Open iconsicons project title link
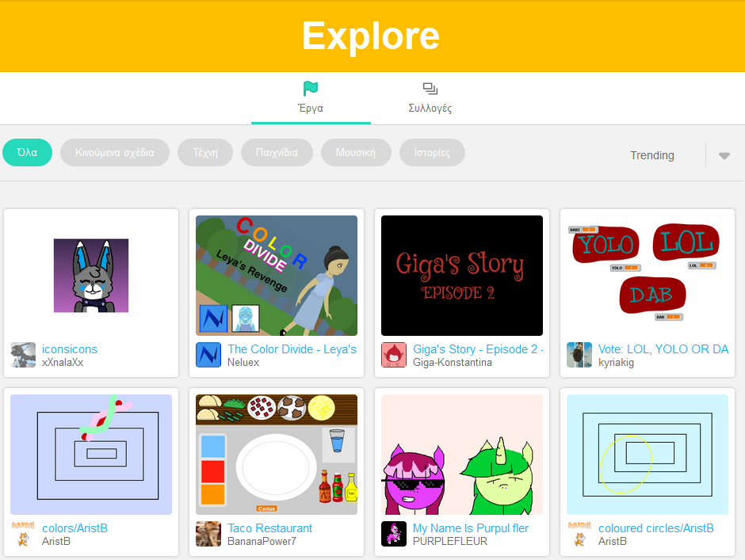 click(x=70, y=349)
